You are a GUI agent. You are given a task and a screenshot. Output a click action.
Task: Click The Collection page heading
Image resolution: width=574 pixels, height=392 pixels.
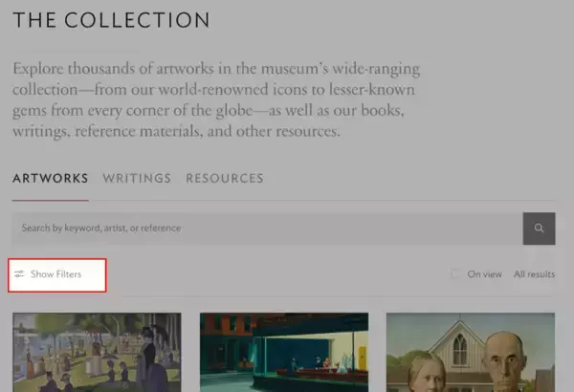point(111,20)
